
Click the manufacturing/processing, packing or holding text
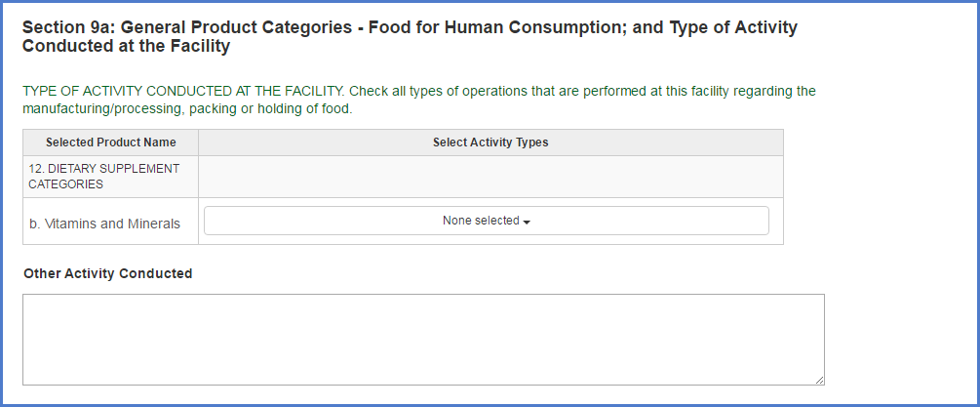click(187, 108)
